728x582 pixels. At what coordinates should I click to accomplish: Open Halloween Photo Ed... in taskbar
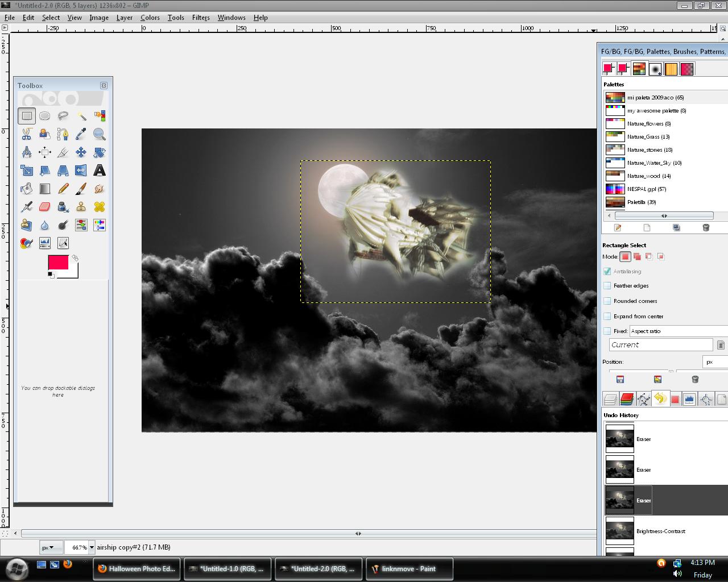tap(137, 568)
